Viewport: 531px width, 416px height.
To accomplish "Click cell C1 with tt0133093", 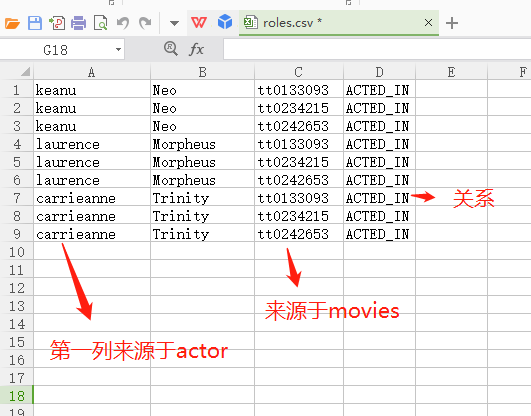I will 299,90.
